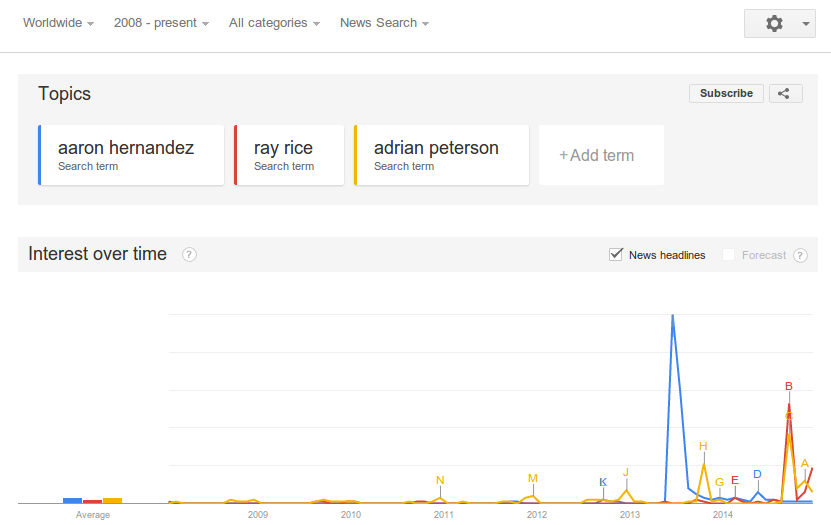Select headline marker B on the chart
The width and height of the screenshot is (831, 525).
[789, 386]
